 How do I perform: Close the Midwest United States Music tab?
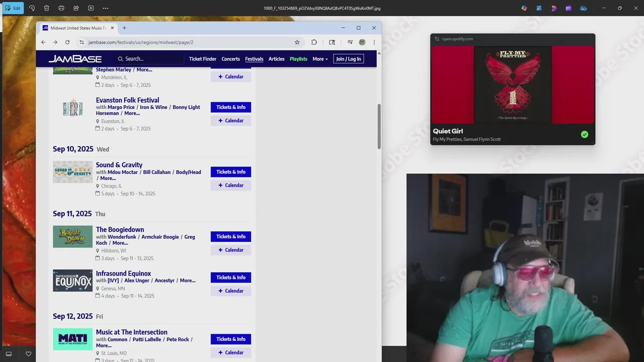[x=113, y=28]
